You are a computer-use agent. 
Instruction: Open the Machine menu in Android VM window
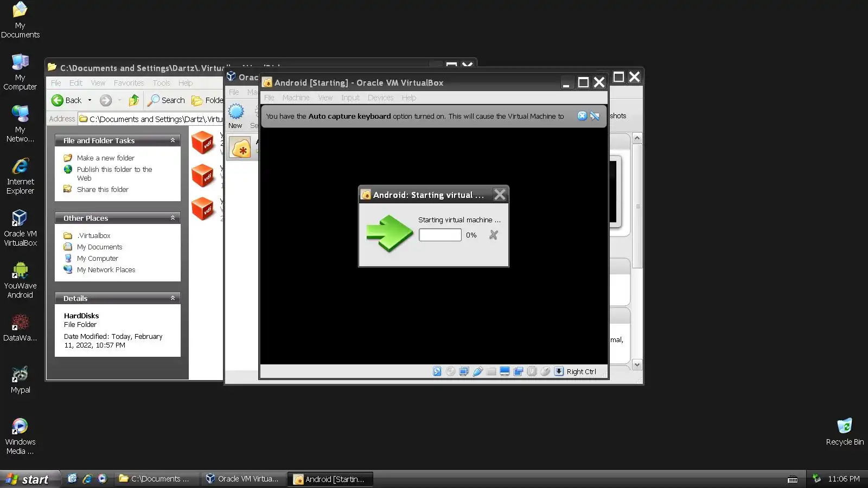pyautogui.click(x=296, y=98)
